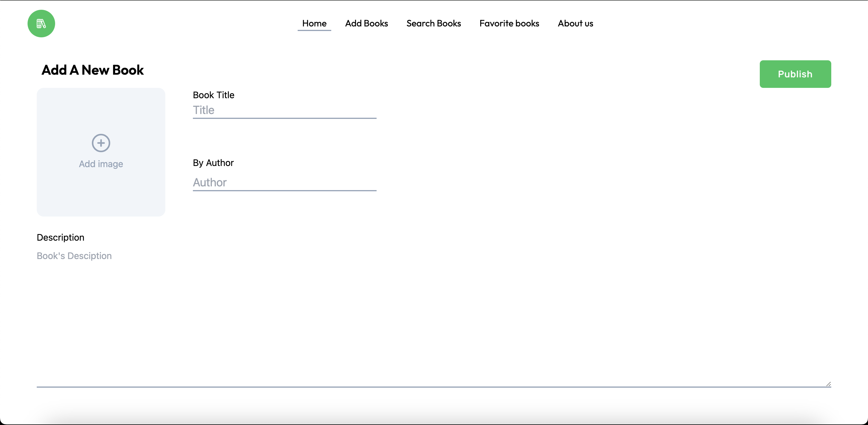
Task: Click the plus circle add image icon
Action: pyautogui.click(x=101, y=143)
